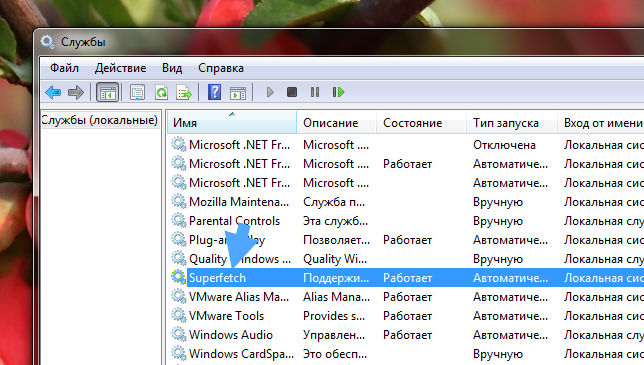The width and height of the screenshot is (644, 365).
Task: Click Работает status in VMware Tools row
Action: pyautogui.click(x=407, y=316)
